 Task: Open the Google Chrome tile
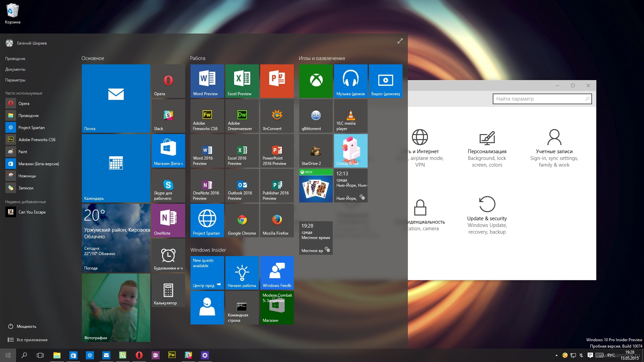point(242,221)
